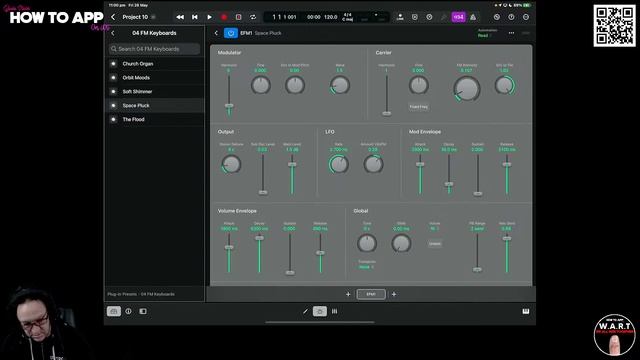Screen dimensions: 640x360
Task: Click the Global Tune knob
Action: [x=367, y=243]
